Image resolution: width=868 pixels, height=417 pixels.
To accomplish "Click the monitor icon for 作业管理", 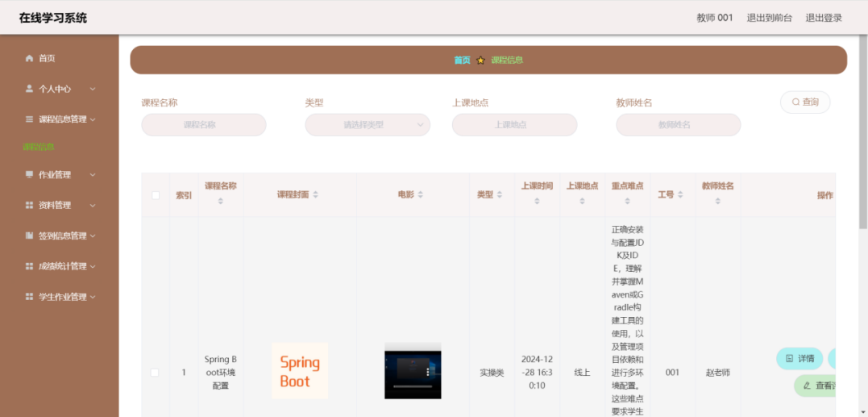I will (29, 174).
